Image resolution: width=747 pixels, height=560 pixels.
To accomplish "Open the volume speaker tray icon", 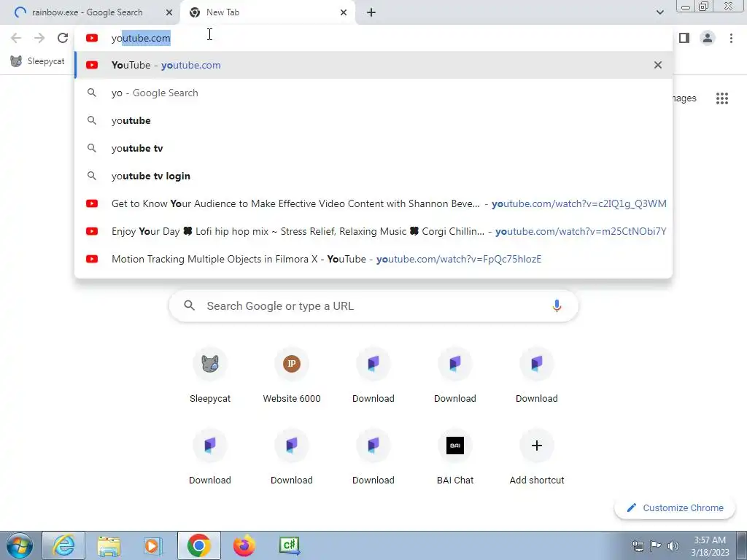I will (673, 546).
